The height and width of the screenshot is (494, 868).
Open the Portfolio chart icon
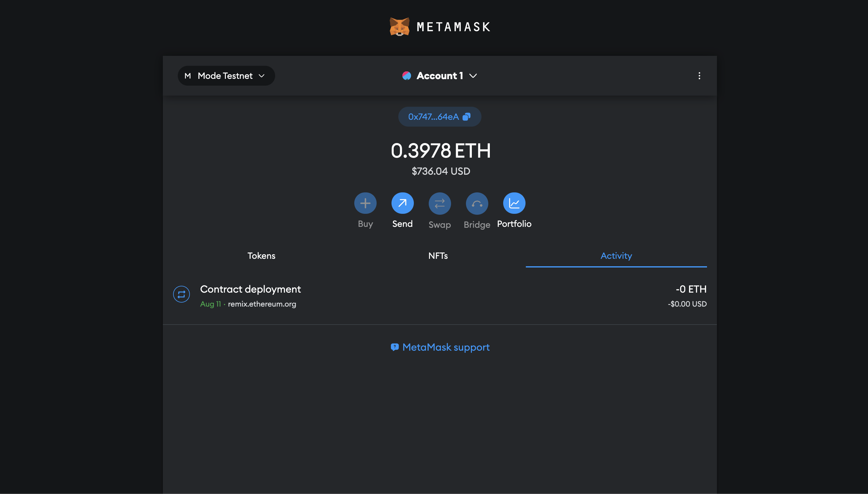[514, 203]
